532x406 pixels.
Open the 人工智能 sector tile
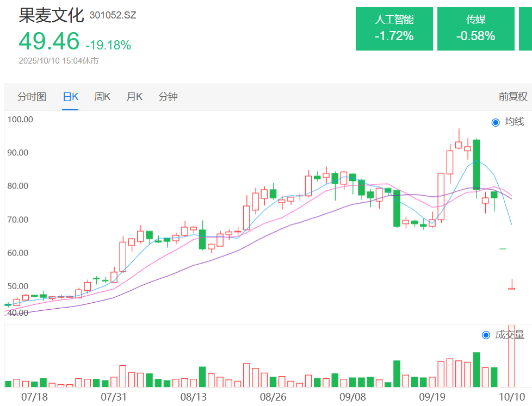point(394,28)
